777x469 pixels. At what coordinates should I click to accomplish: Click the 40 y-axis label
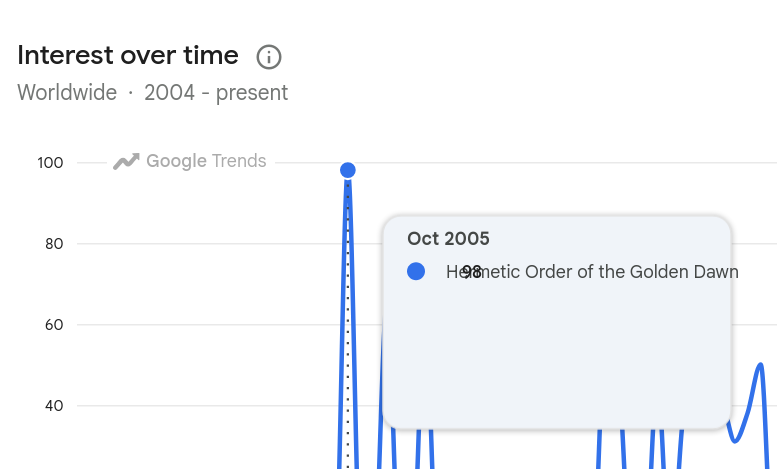[54, 406]
